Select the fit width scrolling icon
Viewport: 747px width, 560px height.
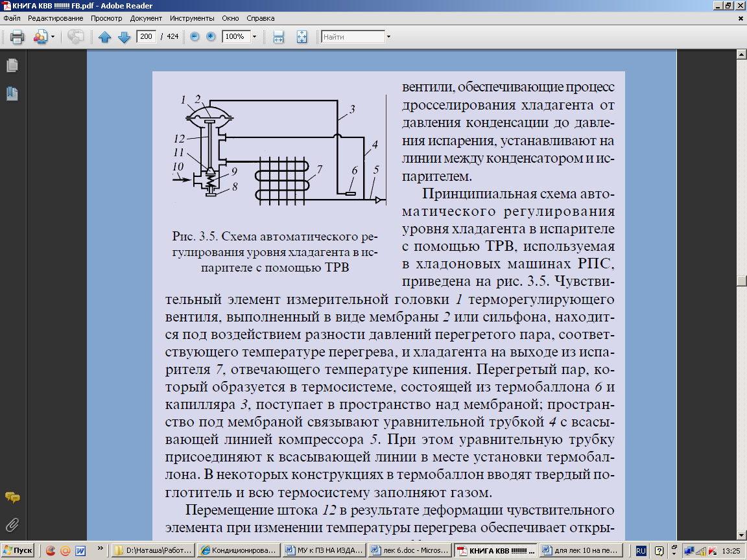[x=279, y=37]
